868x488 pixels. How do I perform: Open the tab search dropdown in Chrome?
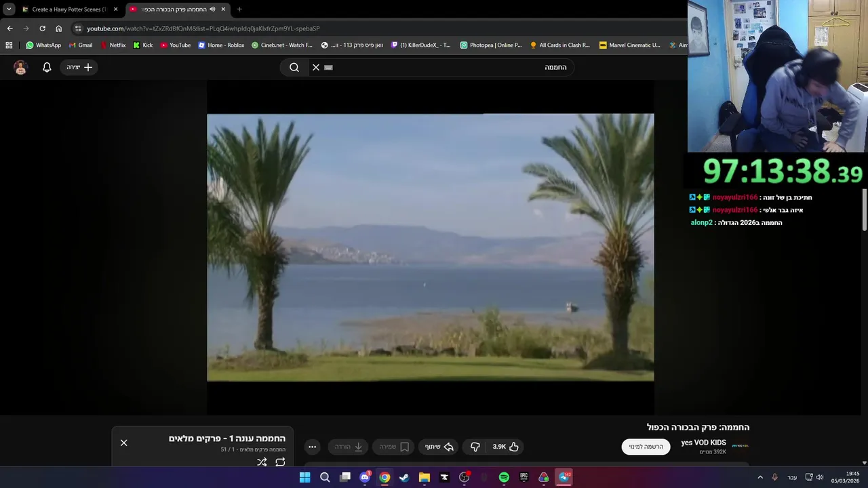click(9, 9)
